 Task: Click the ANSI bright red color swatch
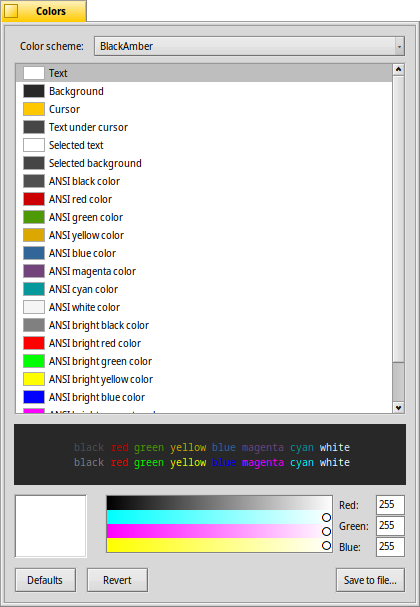pos(34,343)
